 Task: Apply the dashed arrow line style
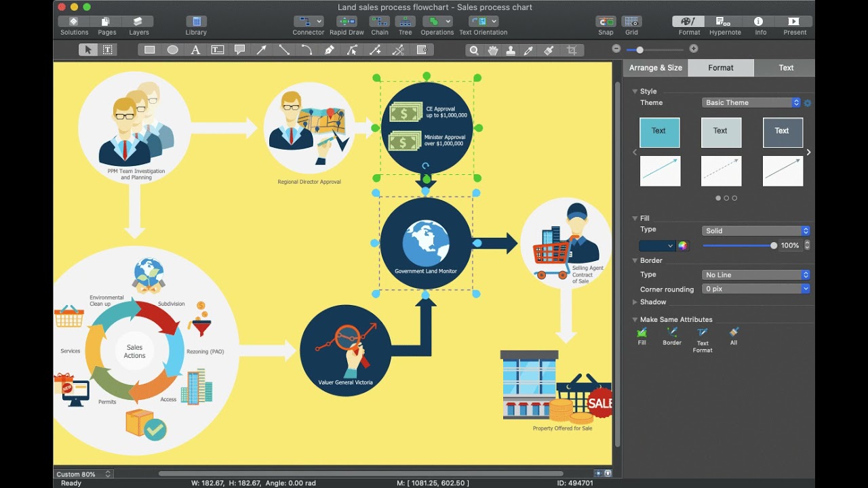pos(721,171)
